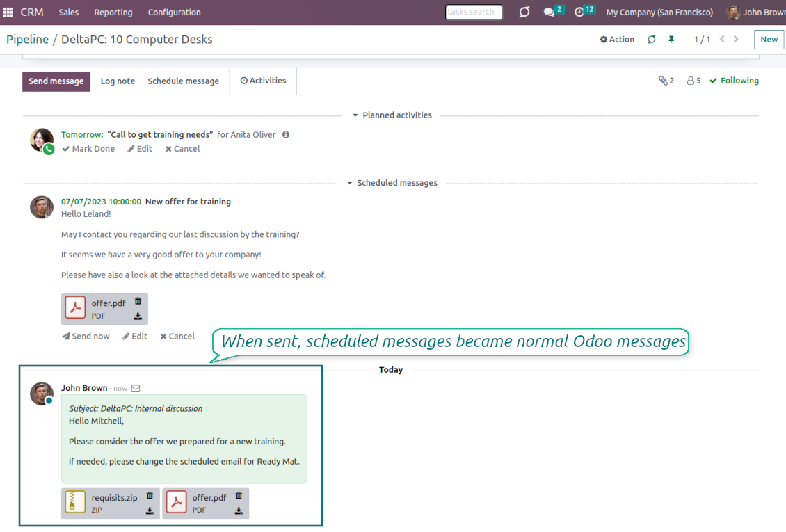
Task: Collapse Planned activities section
Action: (x=392, y=115)
